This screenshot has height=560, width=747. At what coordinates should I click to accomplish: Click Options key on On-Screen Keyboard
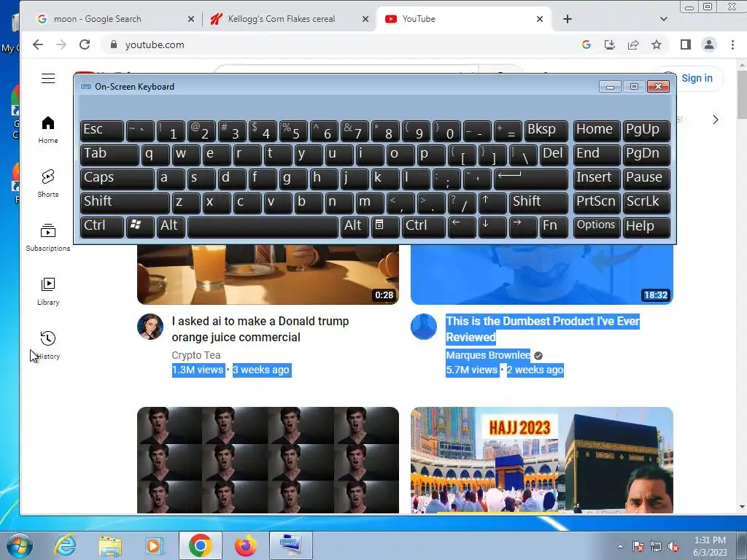(x=597, y=226)
